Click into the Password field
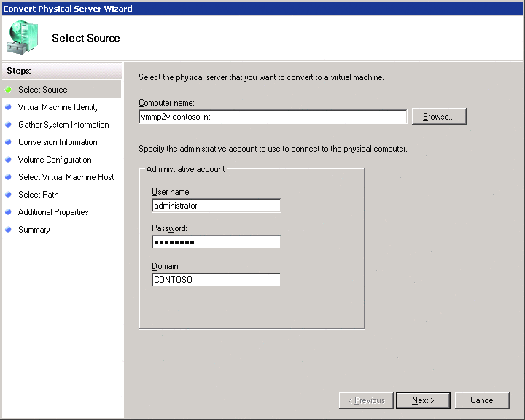The width and height of the screenshot is (525, 420). (x=217, y=242)
